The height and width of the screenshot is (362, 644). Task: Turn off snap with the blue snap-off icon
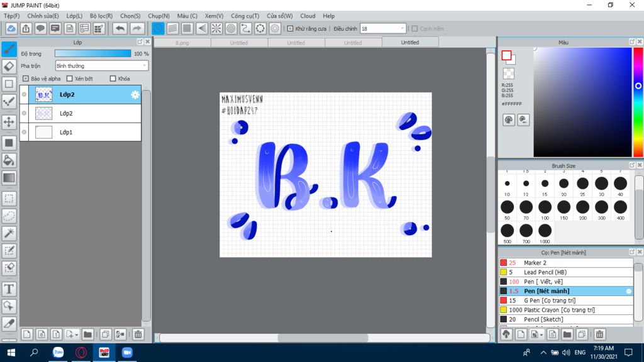pos(158,28)
